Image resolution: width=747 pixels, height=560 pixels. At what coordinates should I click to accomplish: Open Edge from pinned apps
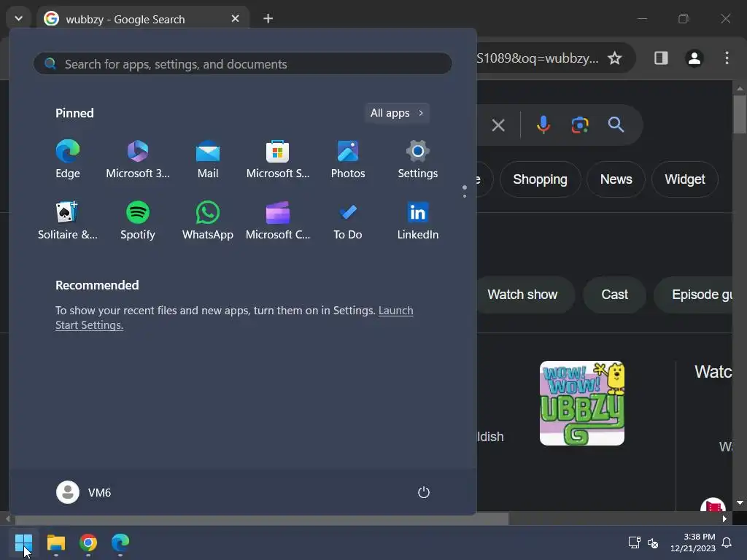[68, 159]
